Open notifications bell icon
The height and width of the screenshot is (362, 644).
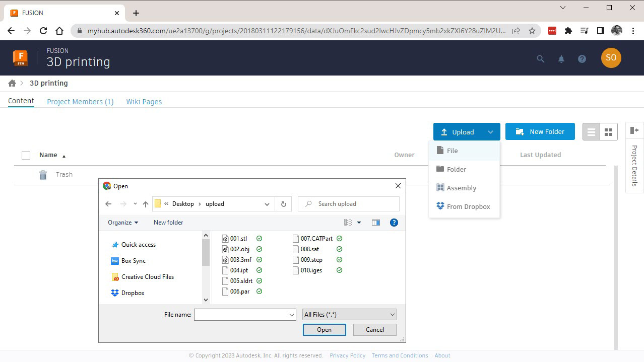point(561,59)
